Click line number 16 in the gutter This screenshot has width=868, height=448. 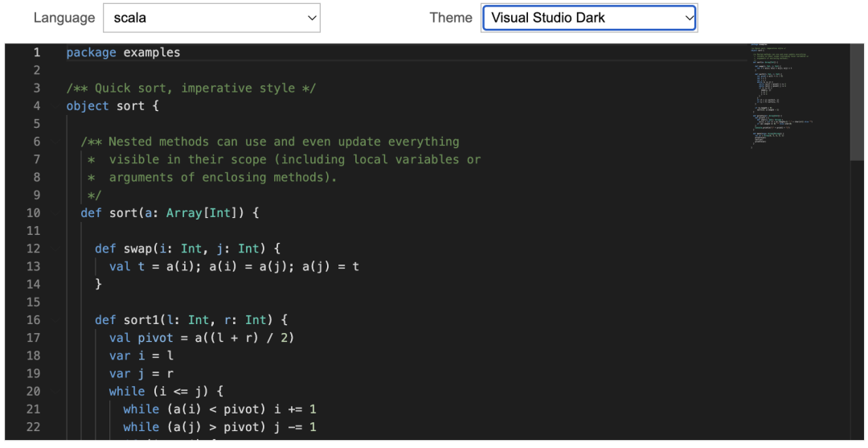(x=33, y=320)
